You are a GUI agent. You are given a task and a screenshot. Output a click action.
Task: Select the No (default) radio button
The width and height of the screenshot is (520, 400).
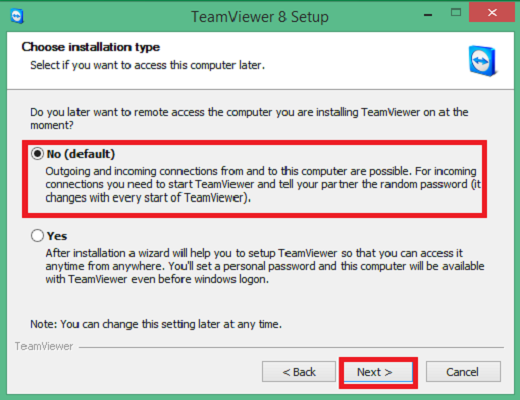click(37, 154)
